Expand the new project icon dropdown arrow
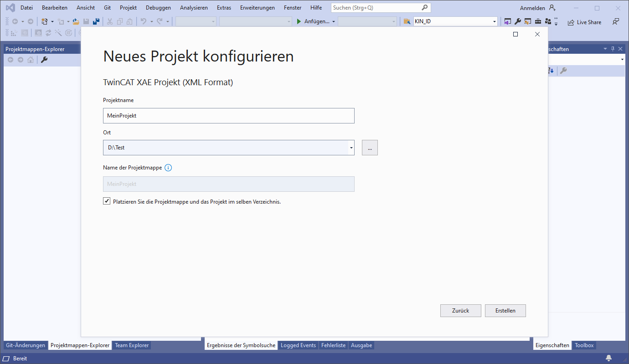Viewport: 629px width, 364px height. 52,21
